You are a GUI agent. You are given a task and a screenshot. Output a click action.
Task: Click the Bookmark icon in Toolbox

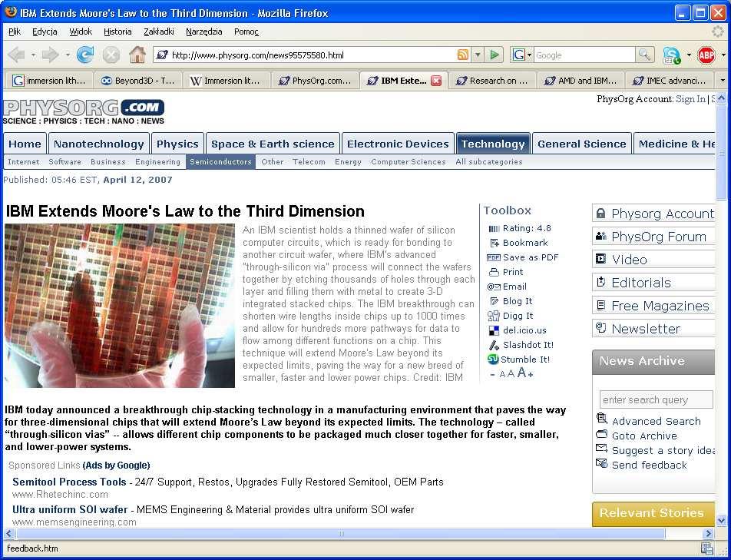click(495, 243)
